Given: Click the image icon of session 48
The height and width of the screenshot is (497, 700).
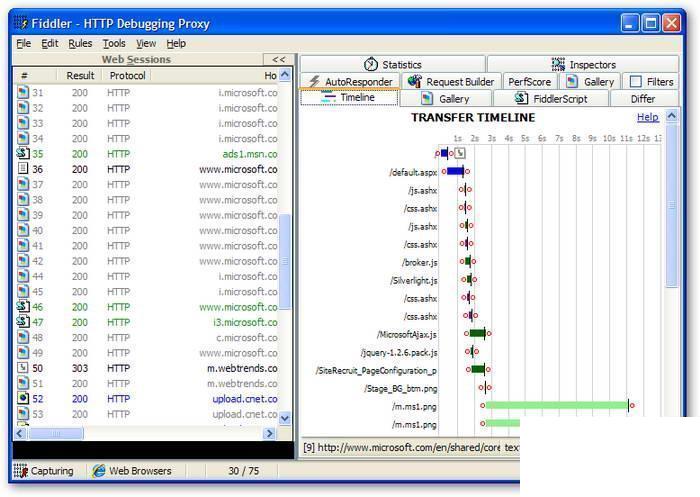Looking at the screenshot, I should click(x=23, y=337).
